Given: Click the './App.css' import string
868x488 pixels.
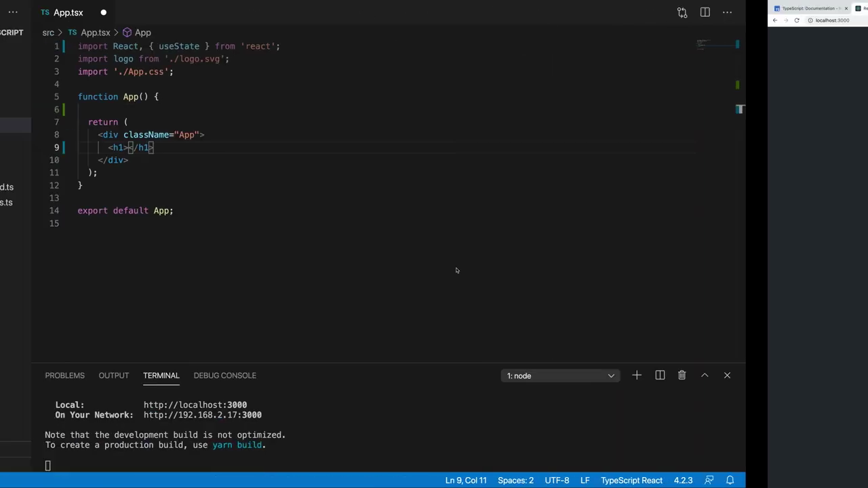Looking at the screenshot, I should point(140,72).
